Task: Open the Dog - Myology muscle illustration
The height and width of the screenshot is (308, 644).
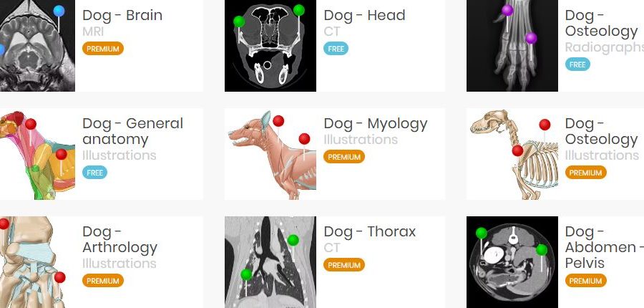Action: pyautogui.click(x=270, y=154)
